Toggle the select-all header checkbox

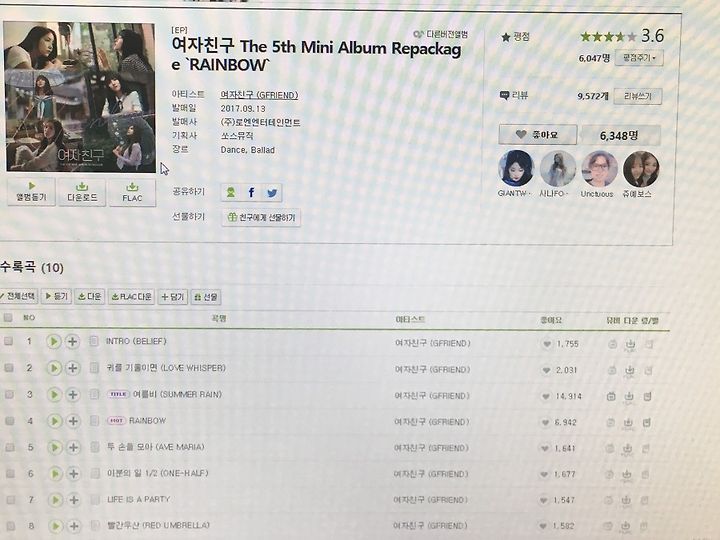click(x=8, y=317)
